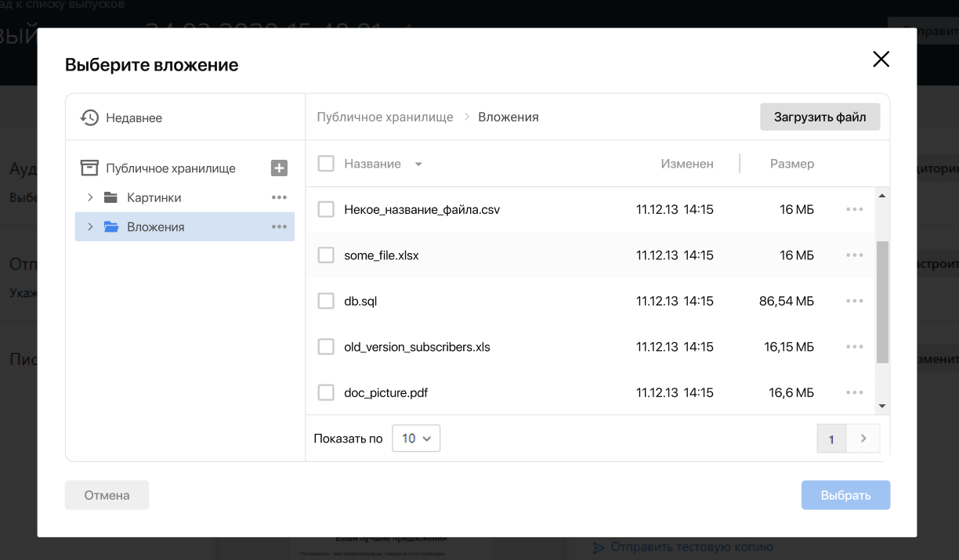
Task: Close the attachment dialog with X icon
Action: (x=881, y=60)
